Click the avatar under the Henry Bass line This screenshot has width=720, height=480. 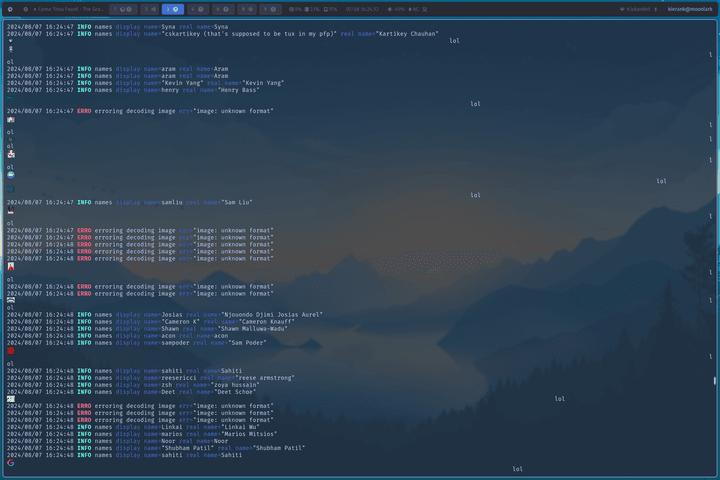pos(10,119)
